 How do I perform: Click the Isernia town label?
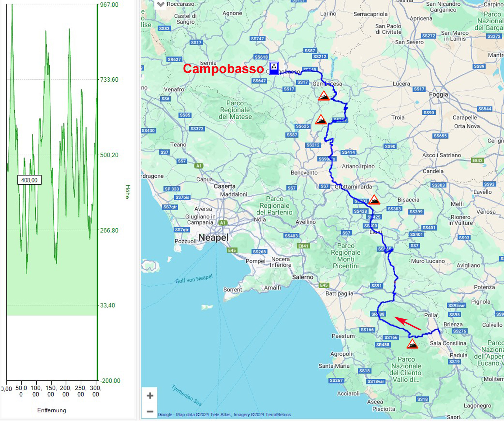[208, 63]
